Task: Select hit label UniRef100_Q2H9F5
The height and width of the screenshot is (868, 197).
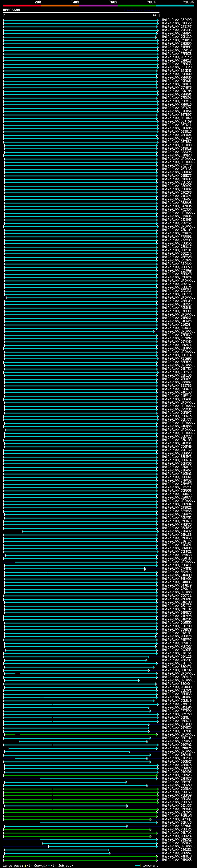Action: 177,484
